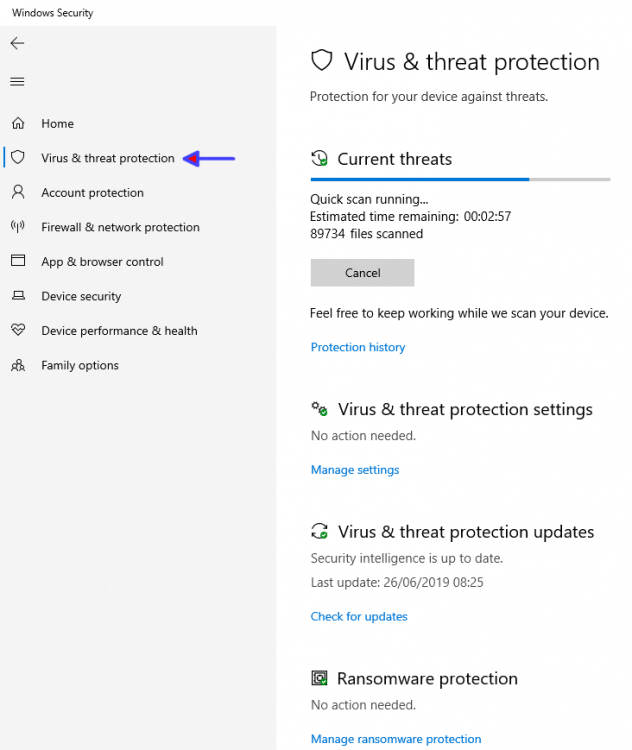
Task: Click the Device security laptop icon
Action: tap(17, 296)
